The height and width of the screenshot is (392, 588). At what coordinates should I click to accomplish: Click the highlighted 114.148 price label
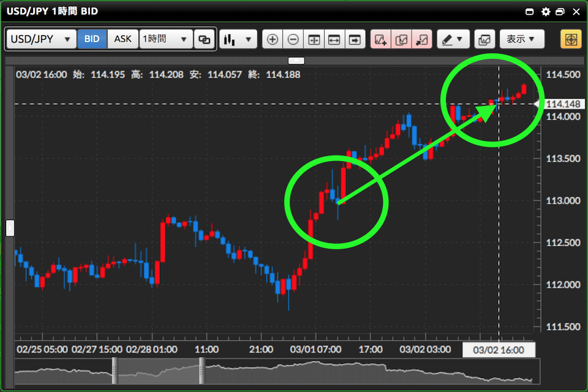pos(562,104)
